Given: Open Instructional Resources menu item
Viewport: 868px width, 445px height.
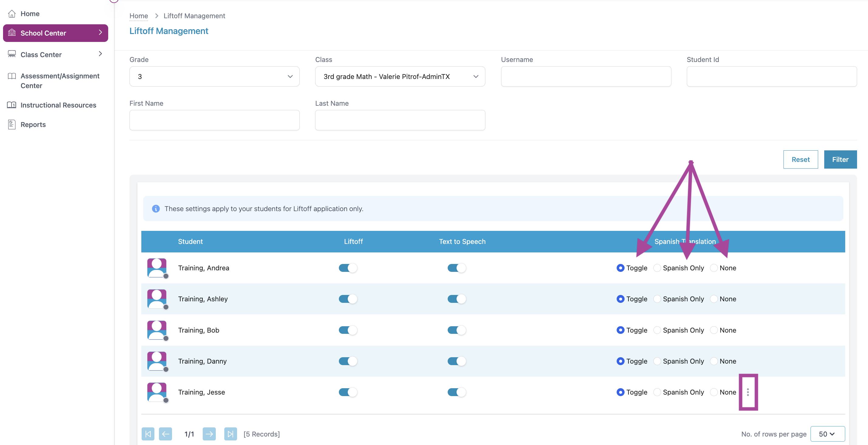Looking at the screenshot, I should click(58, 105).
